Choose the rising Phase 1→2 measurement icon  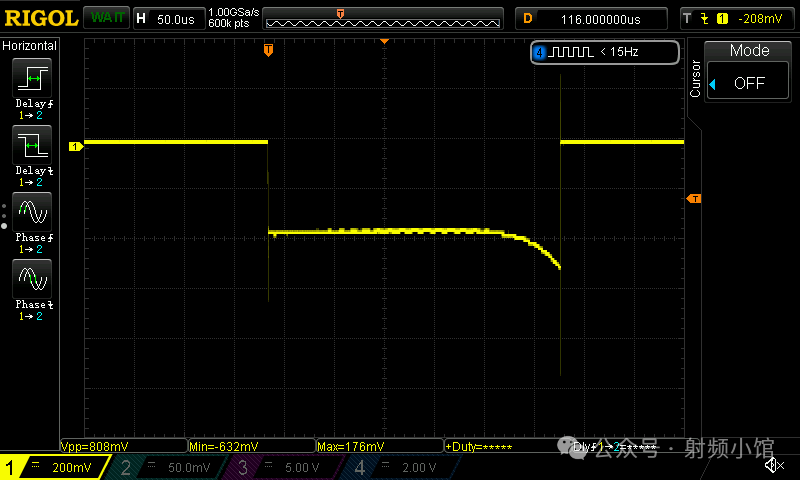coord(31,213)
